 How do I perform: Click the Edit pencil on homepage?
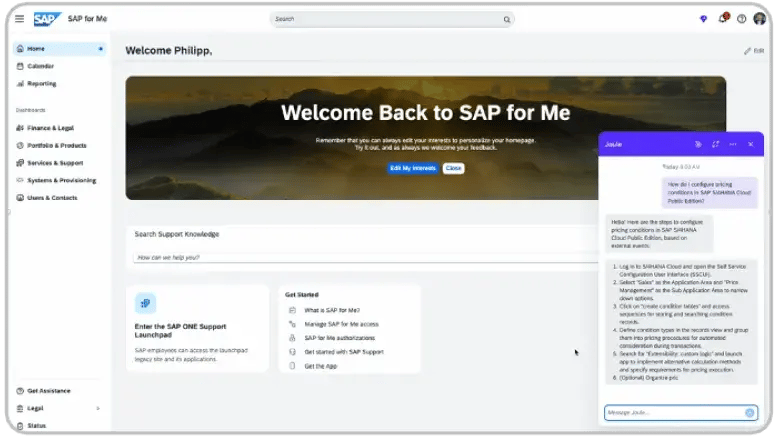754,51
